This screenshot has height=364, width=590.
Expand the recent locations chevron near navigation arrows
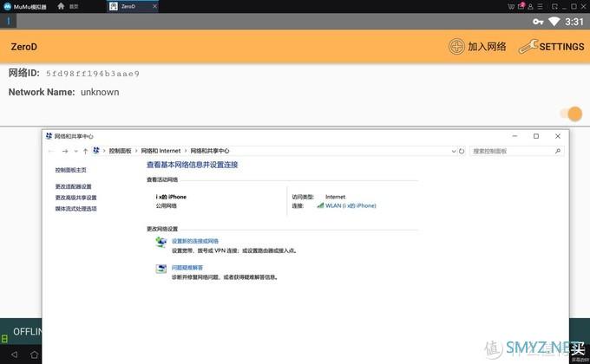(75, 151)
